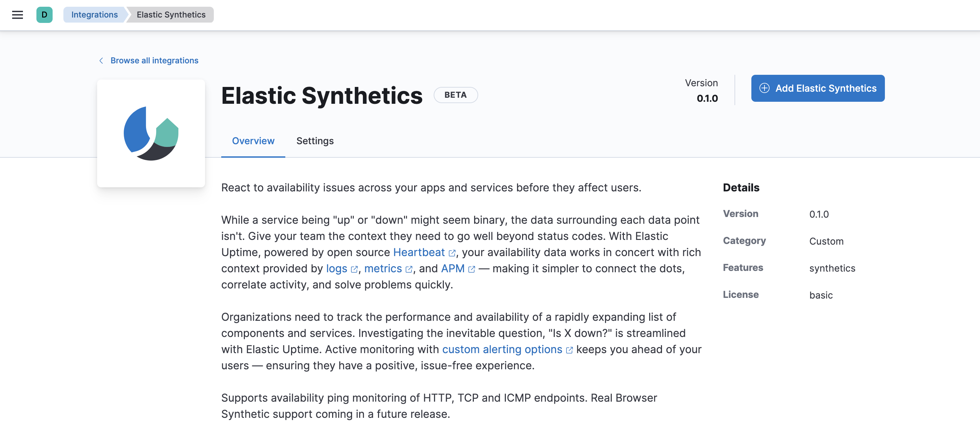Click the external link icon beside APM
This screenshot has height=434, width=980.
point(472,269)
